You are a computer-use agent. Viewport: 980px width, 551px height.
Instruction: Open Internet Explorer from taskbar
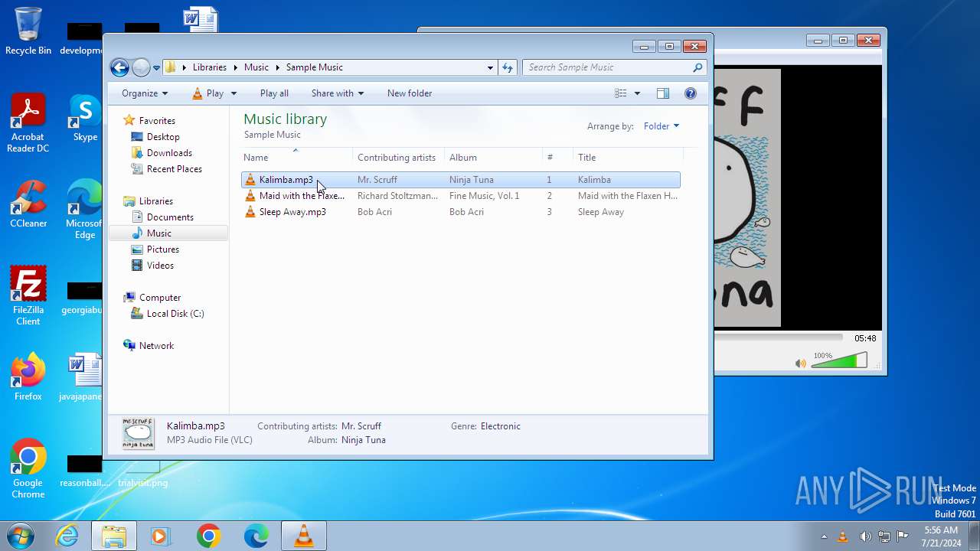(x=67, y=536)
